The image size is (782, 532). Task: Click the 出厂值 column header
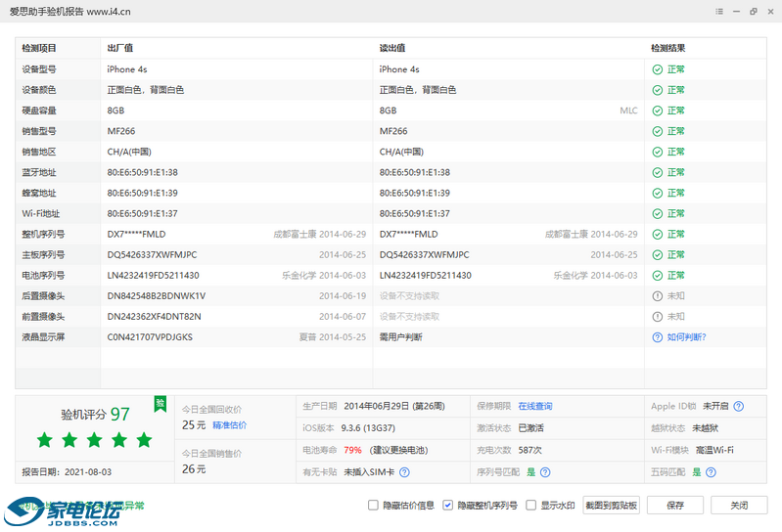(x=120, y=48)
